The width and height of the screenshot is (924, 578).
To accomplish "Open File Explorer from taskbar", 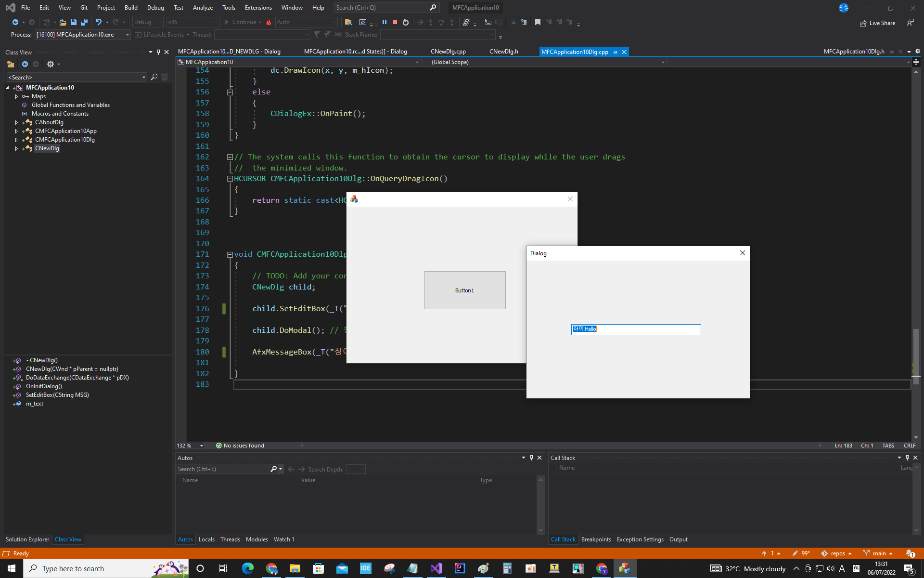I will tap(295, 568).
